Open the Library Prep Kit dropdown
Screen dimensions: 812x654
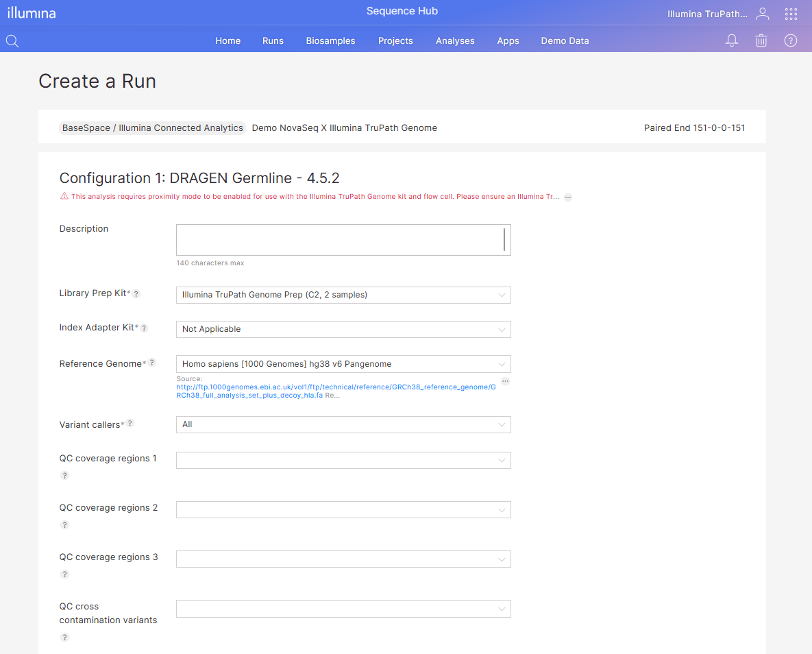pos(343,295)
